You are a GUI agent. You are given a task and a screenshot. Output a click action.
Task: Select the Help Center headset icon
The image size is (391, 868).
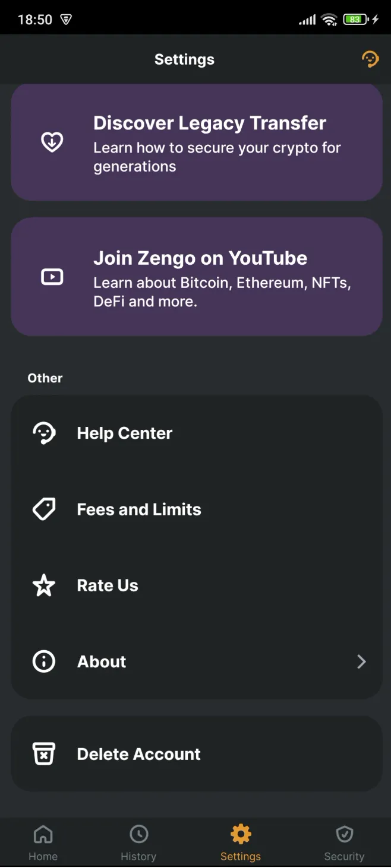coord(43,433)
